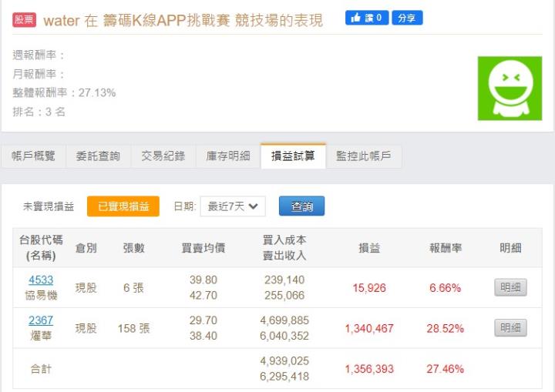Click the total return rate 27.46%
555x392 pixels.
[446, 369]
